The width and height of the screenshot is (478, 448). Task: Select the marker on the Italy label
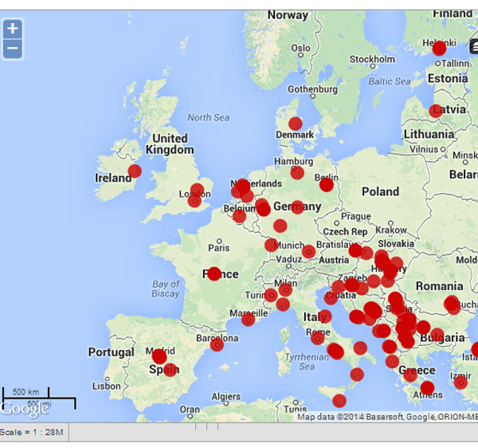(325, 316)
